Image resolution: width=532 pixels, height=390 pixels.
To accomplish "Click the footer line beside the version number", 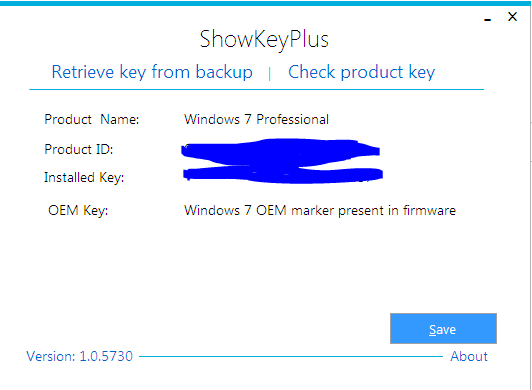I will click(291, 356).
